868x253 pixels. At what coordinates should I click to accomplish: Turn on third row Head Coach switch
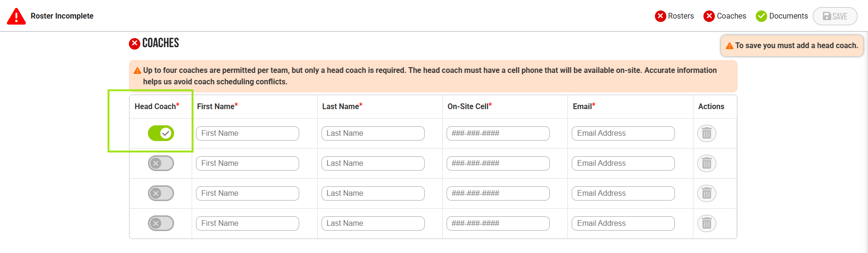(161, 193)
